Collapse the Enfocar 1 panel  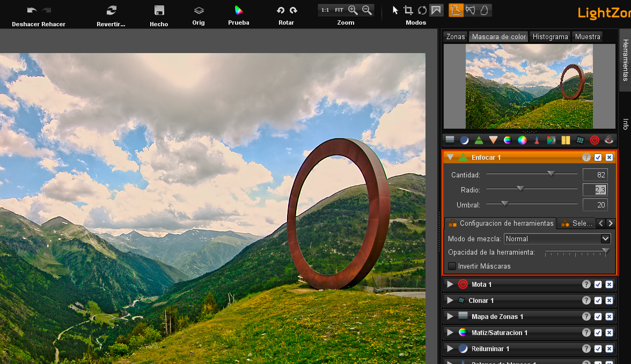[x=450, y=157]
